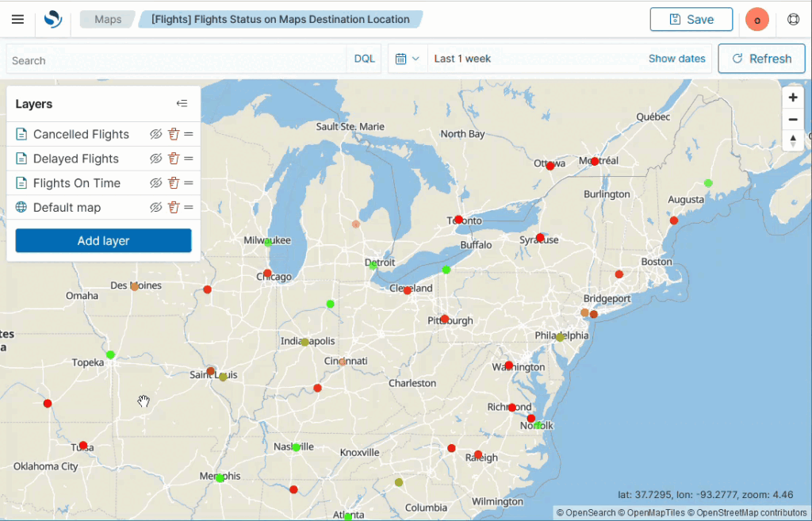
Task: Open the help lifebuoy icon
Action: [x=793, y=20]
